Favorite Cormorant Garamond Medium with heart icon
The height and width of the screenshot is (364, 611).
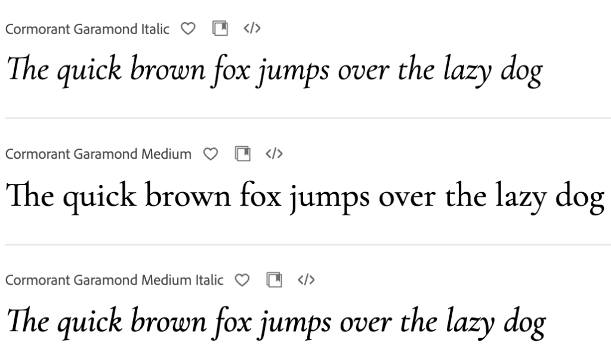coord(210,154)
